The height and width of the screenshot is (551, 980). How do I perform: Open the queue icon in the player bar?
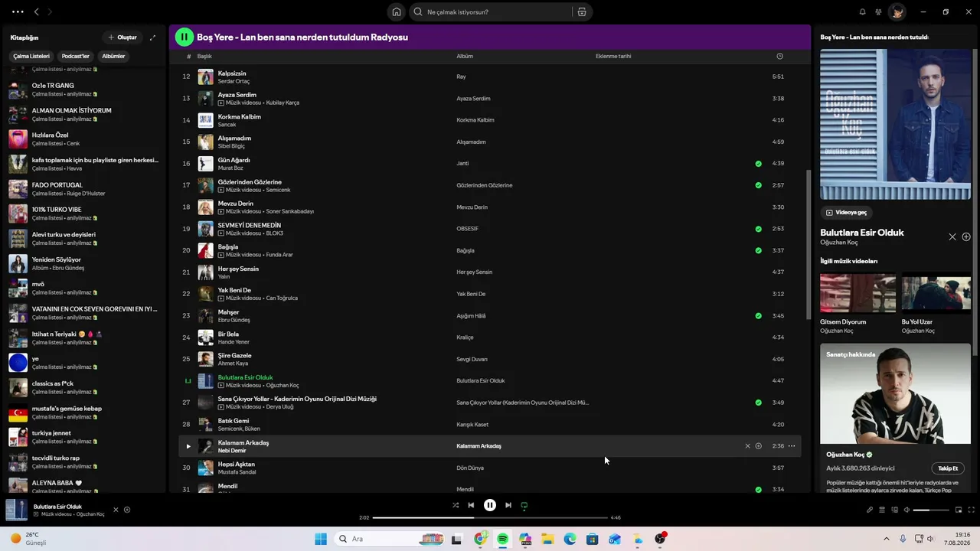click(x=882, y=510)
